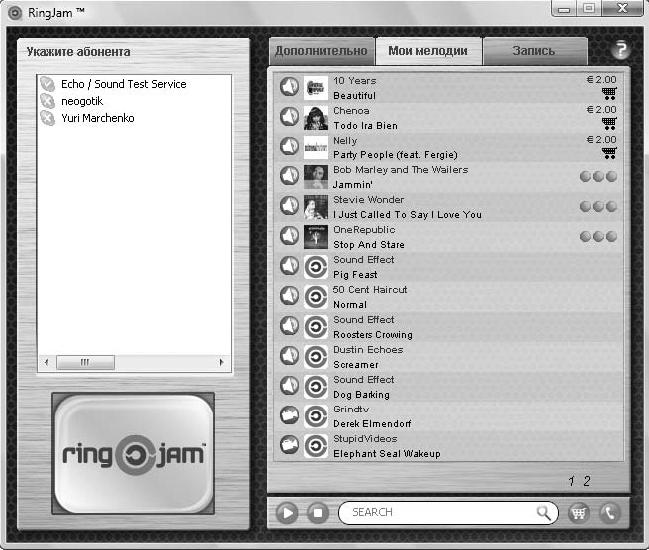Click contacts list horizontal scrollbar right arrow
Screen dimensions: 649x550
tap(225, 362)
